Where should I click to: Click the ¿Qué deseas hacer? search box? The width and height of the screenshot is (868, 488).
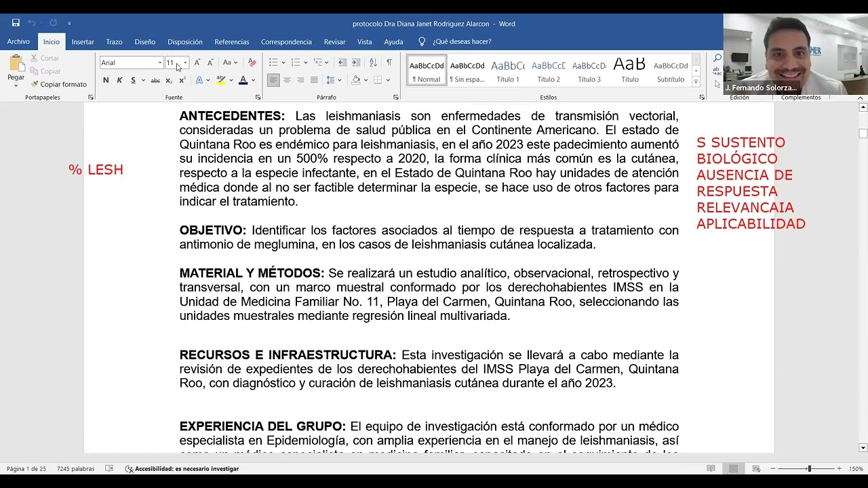461,42
